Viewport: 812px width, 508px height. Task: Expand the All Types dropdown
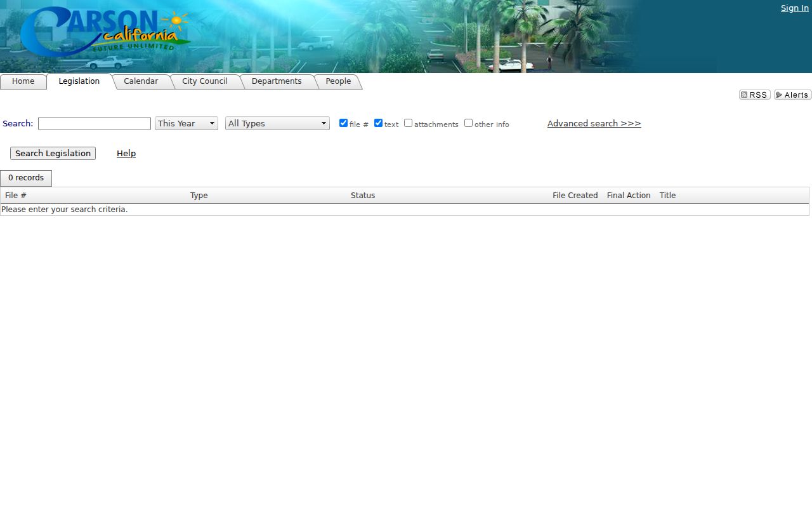[277, 123]
